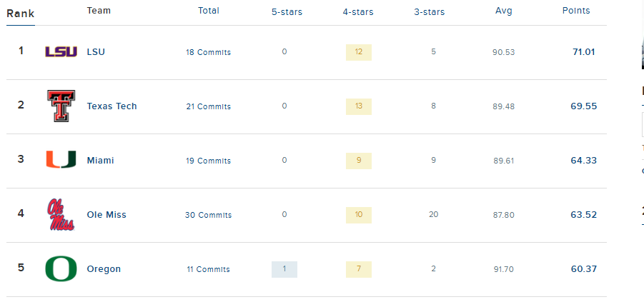Click Oregon's 5-star count badge
Viewport: 644px width, 302px height.
point(284,269)
